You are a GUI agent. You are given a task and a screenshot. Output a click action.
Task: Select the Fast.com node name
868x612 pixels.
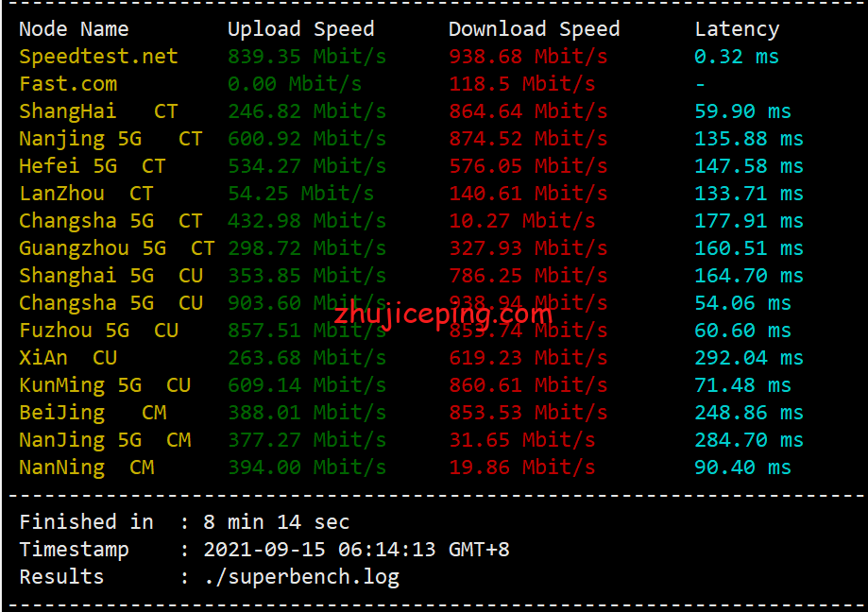point(68,84)
